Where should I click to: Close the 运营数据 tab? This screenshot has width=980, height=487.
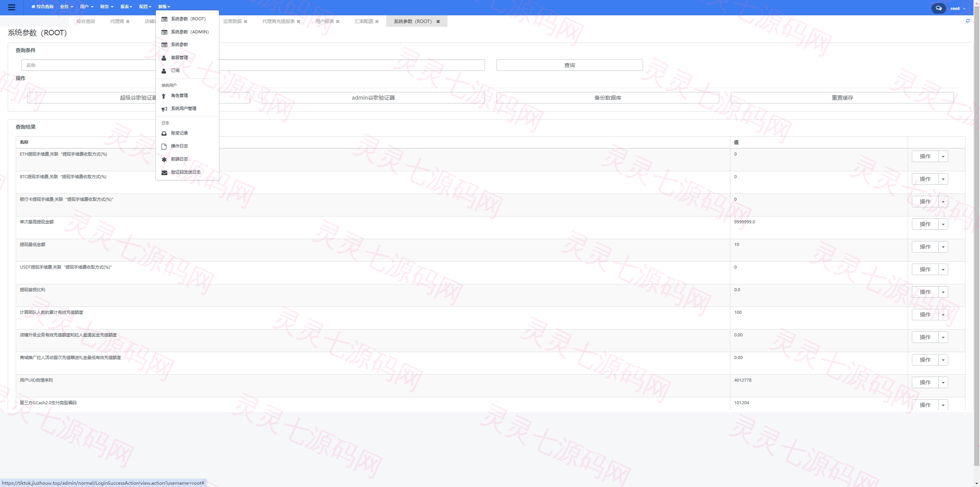click(245, 21)
